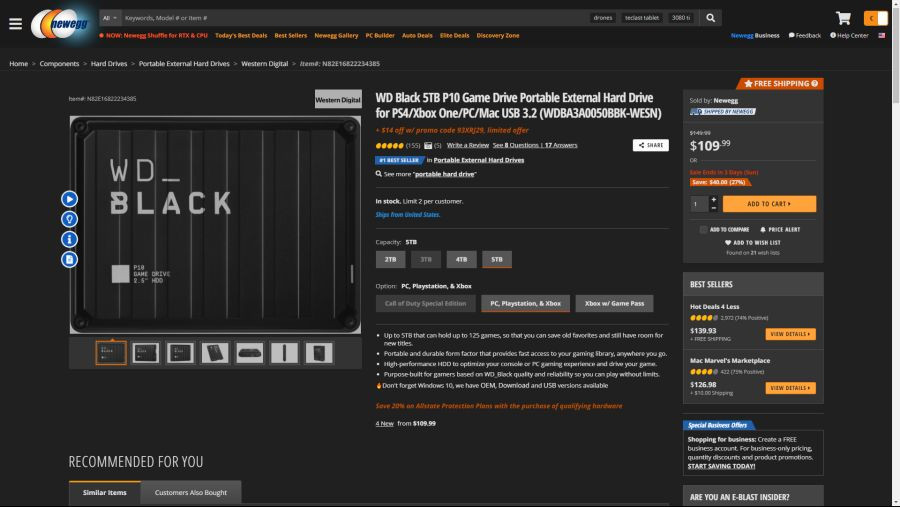Image resolution: width=900 pixels, height=507 pixels.
Task: Select 5TB capacity
Action: [497, 260]
